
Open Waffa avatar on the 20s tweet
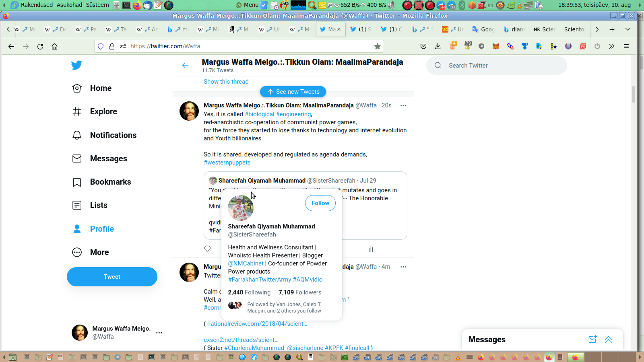point(189,111)
